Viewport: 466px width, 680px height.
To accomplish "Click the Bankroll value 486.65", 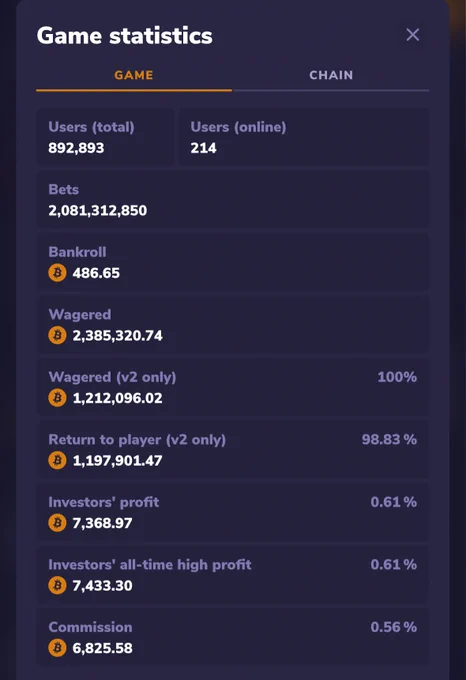I will (96, 273).
